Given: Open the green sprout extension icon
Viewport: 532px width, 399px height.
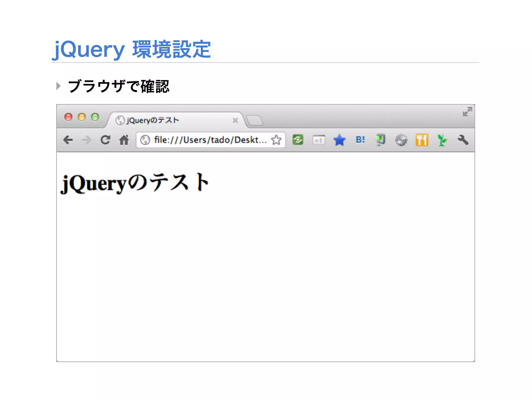Looking at the screenshot, I should (442, 140).
